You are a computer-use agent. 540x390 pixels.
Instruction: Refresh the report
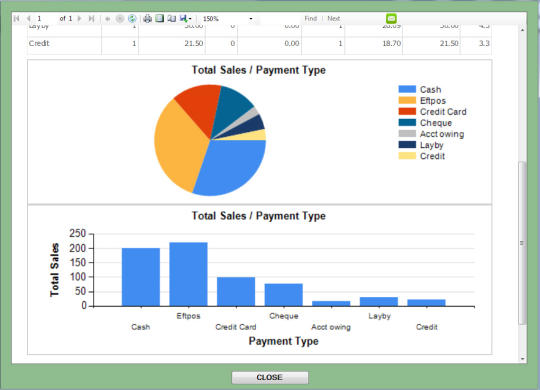click(x=132, y=19)
